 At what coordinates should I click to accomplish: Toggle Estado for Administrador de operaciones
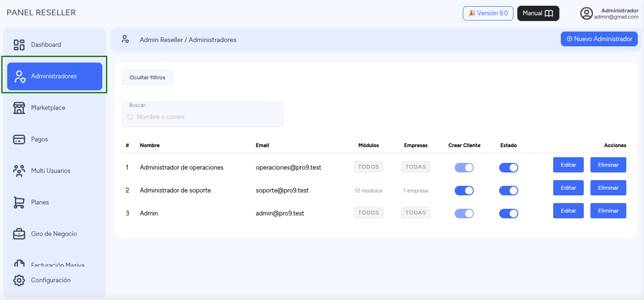tap(509, 168)
